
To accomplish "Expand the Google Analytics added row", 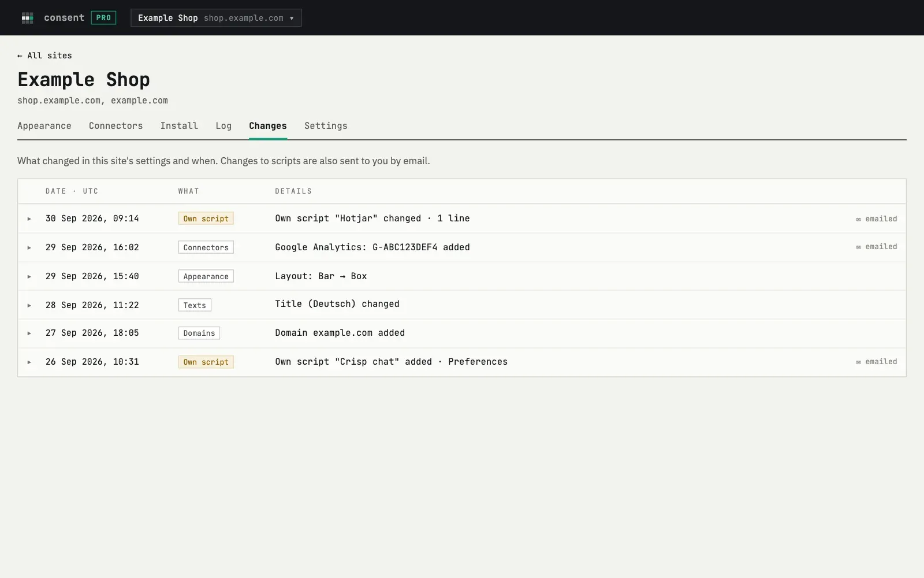I will point(29,247).
